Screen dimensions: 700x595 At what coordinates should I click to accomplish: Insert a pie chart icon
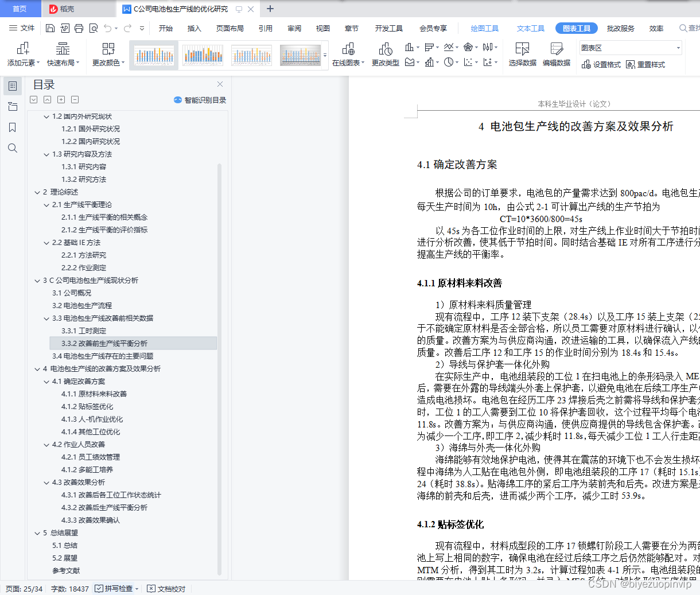click(449, 62)
